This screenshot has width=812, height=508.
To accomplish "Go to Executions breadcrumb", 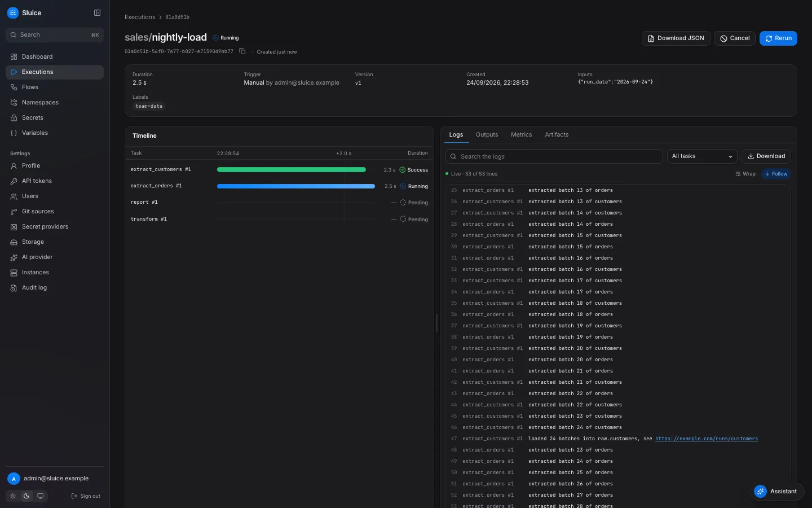I will pyautogui.click(x=140, y=17).
